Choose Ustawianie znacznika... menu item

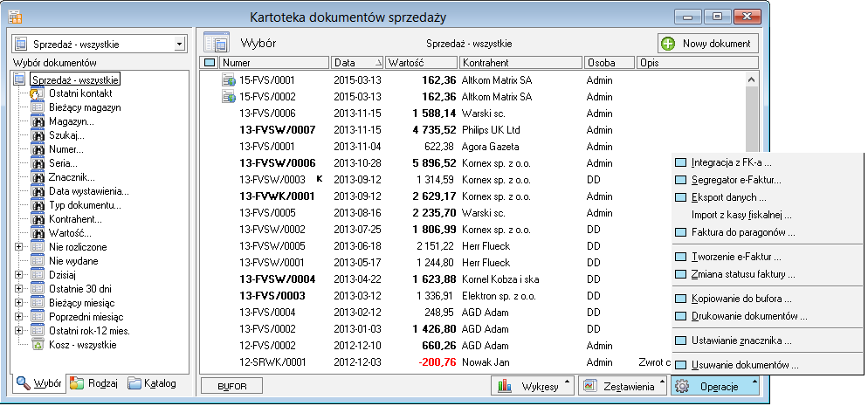coord(768,341)
